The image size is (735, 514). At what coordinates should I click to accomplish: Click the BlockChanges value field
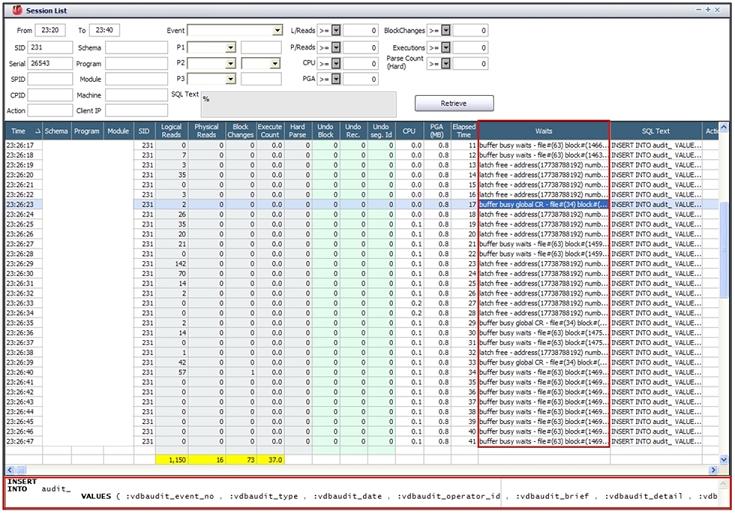click(470, 30)
